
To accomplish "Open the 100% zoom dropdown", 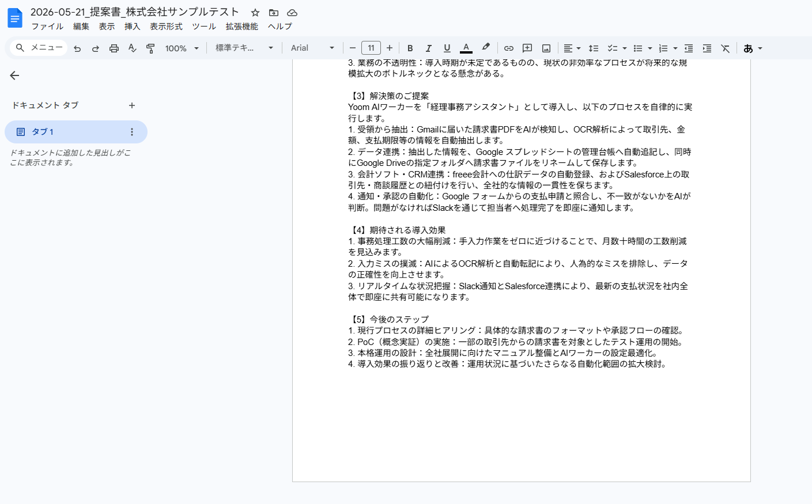I will click(x=182, y=48).
